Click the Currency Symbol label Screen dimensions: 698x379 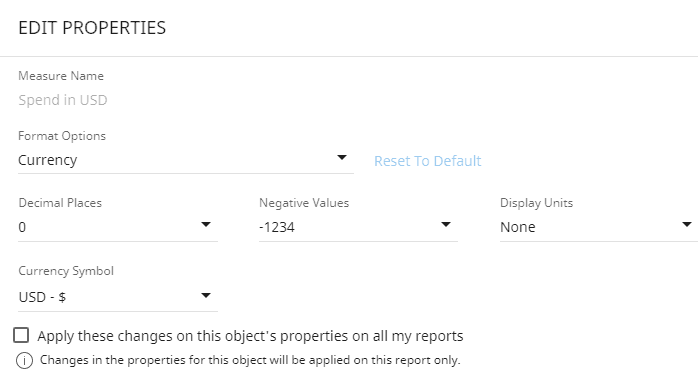[x=66, y=271]
